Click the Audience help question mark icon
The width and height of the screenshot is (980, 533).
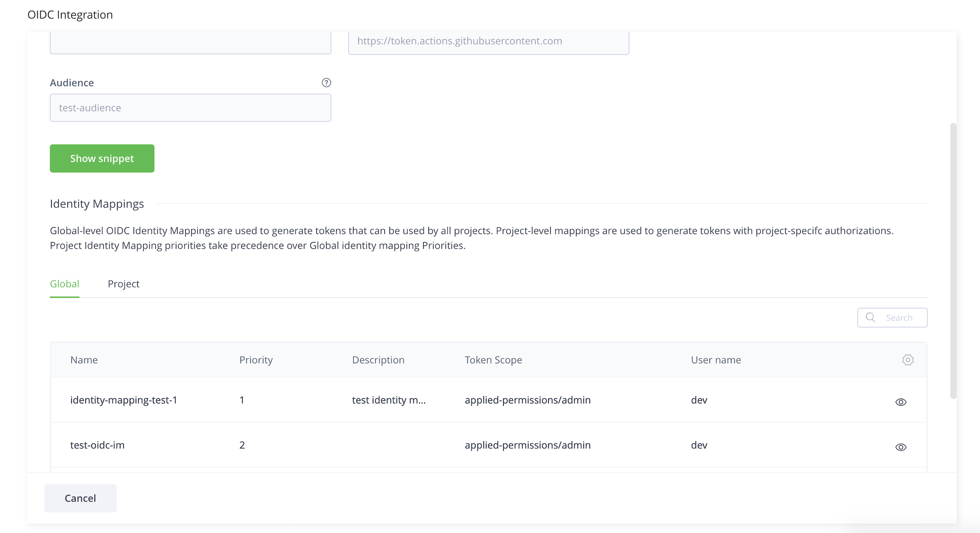click(326, 83)
